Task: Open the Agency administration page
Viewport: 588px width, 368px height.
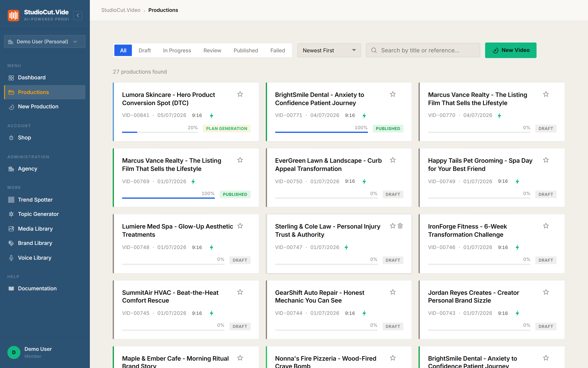Action: coord(45,169)
